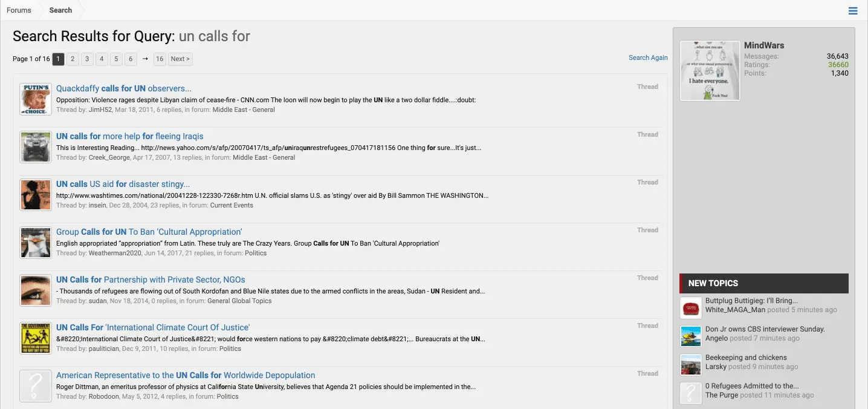This screenshot has width=868, height=409.
Task: Jump to page 16 of results
Action: [x=160, y=59]
